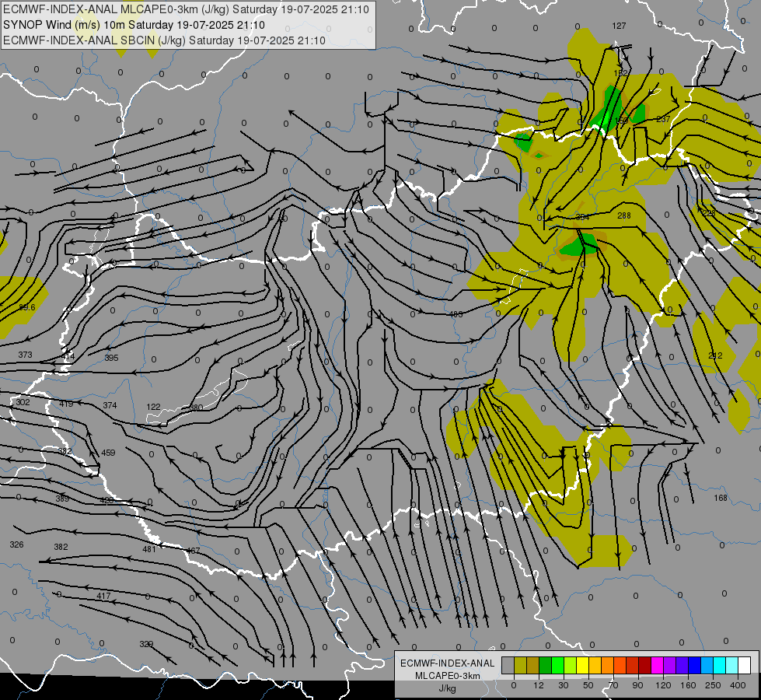
Task: Click the '374' value on the map
Action: tap(110, 405)
